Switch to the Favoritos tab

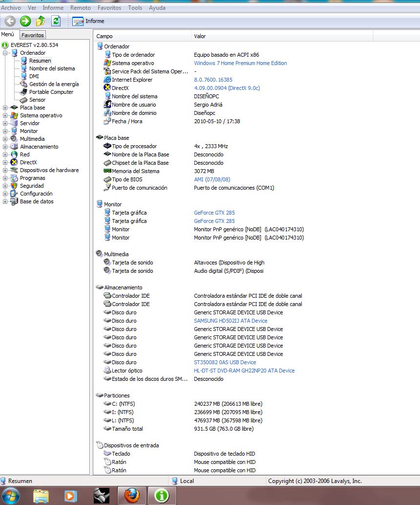33,35
